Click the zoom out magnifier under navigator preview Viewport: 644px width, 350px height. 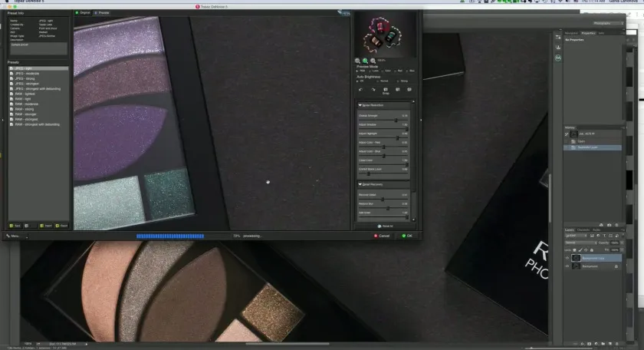pos(358,61)
